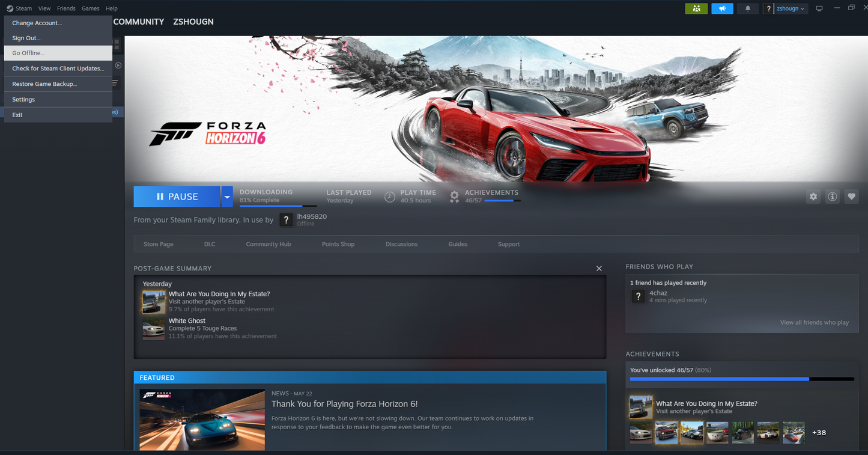This screenshot has width=868, height=455.
Task: Click lh495820's avatar icon
Action: click(x=286, y=220)
